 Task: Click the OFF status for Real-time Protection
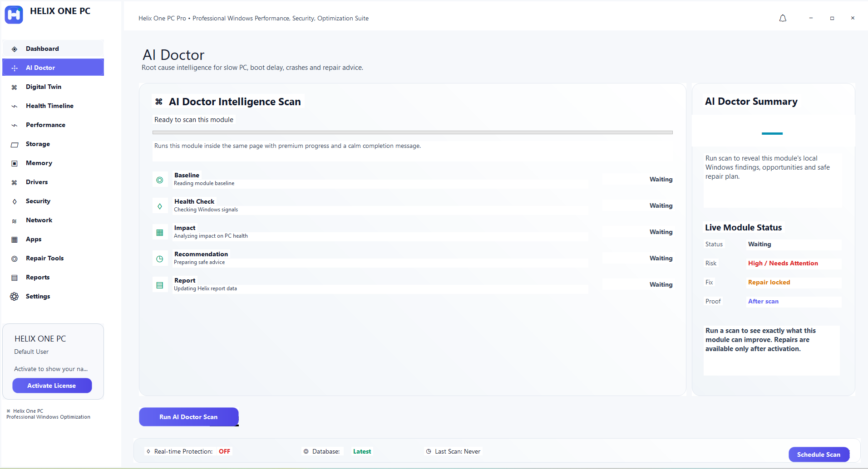pos(224,451)
